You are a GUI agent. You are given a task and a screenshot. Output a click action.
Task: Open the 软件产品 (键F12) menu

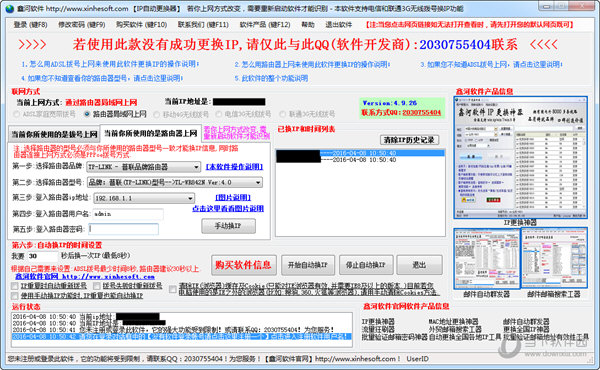coord(265,24)
